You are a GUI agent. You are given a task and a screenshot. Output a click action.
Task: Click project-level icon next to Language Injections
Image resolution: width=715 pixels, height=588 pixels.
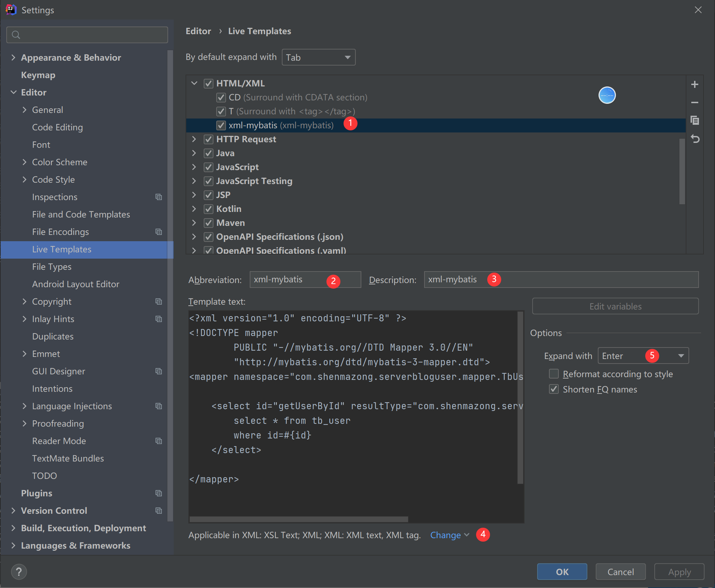pyautogui.click(x=159, y=406)
